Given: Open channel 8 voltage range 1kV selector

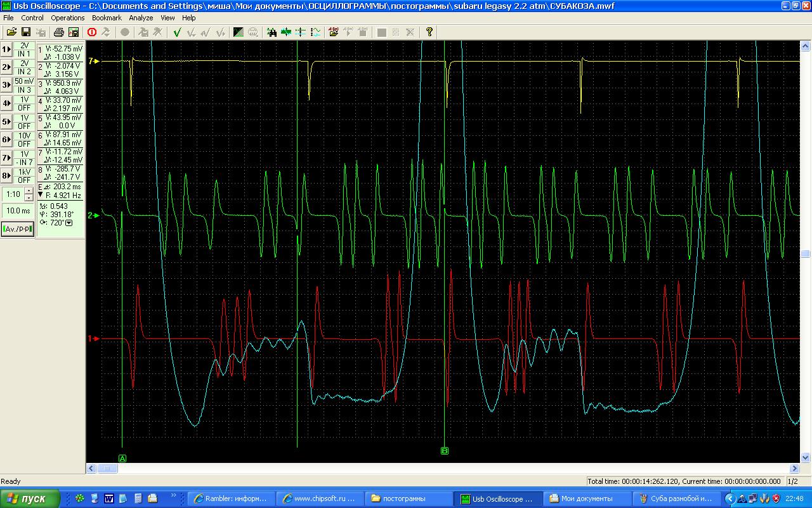Looking at the screenshot, I should [24, 172].
